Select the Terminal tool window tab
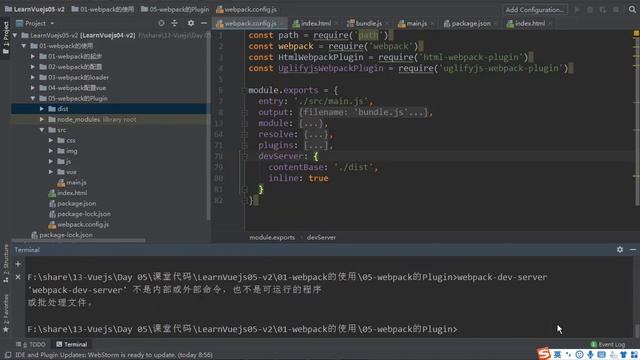Viewport: 640px width, 360px height. click(x=72, y=344)
